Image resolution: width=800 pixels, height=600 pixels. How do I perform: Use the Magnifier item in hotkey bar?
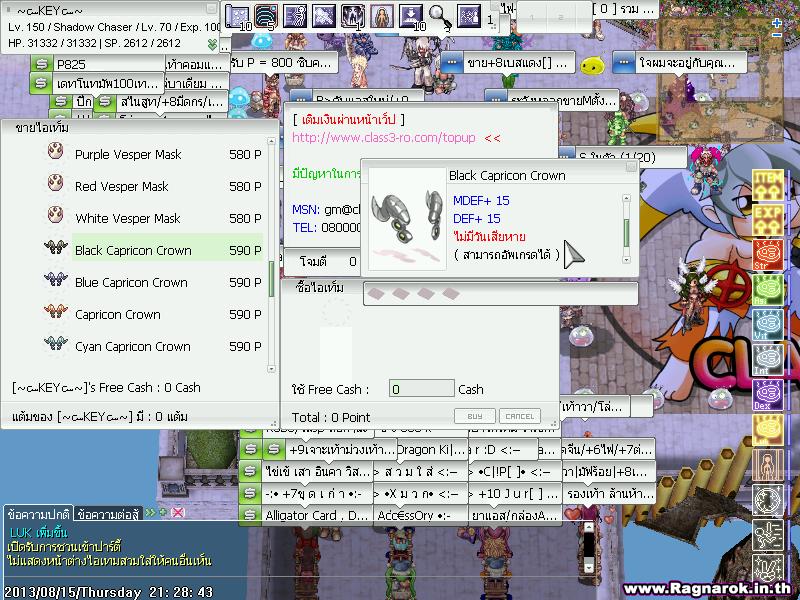(440, 17)
